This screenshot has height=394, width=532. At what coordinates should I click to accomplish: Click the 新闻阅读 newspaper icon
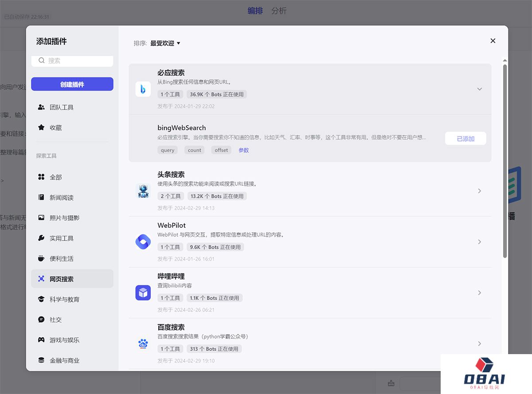[41, 198]
